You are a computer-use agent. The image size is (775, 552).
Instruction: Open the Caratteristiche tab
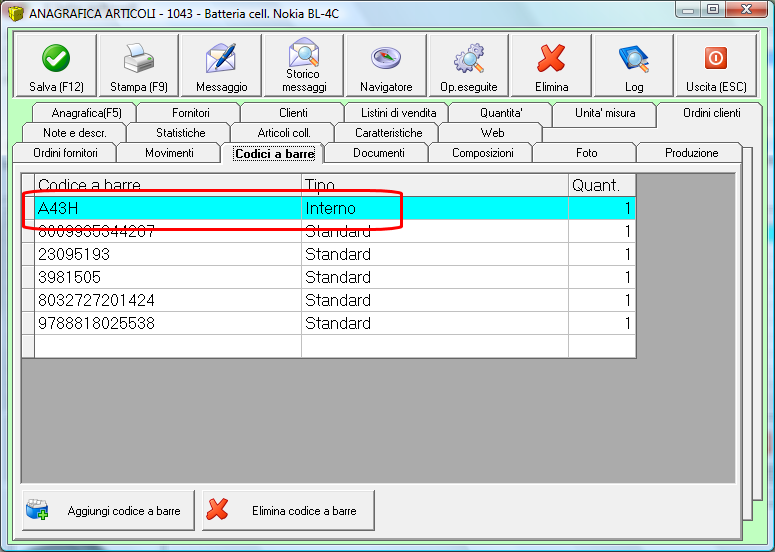388,132
